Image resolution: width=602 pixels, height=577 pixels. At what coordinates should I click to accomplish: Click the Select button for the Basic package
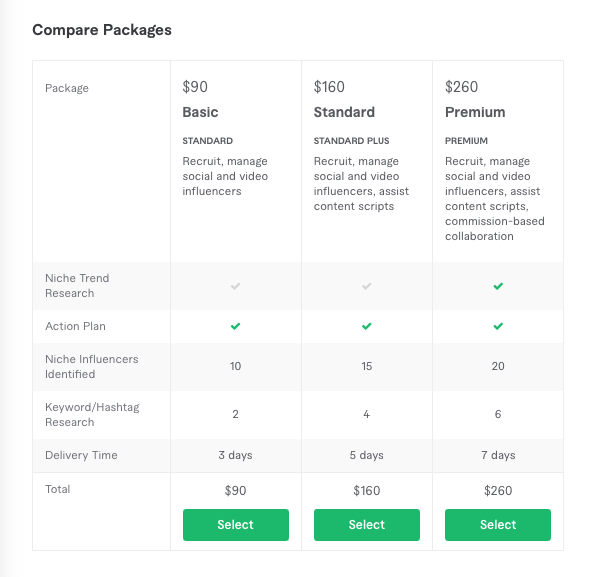pos(236,525)
